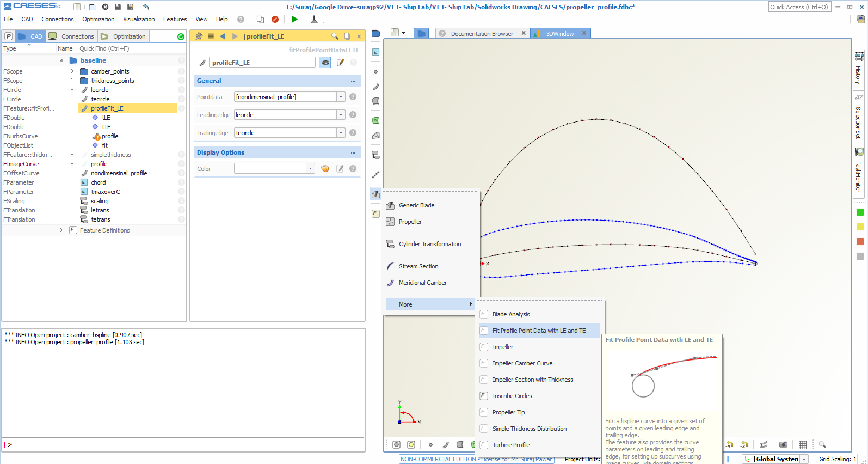Viewport: 868px width, 464px height.
Task: Click the undo arrow icon
Action: (146, 7)
